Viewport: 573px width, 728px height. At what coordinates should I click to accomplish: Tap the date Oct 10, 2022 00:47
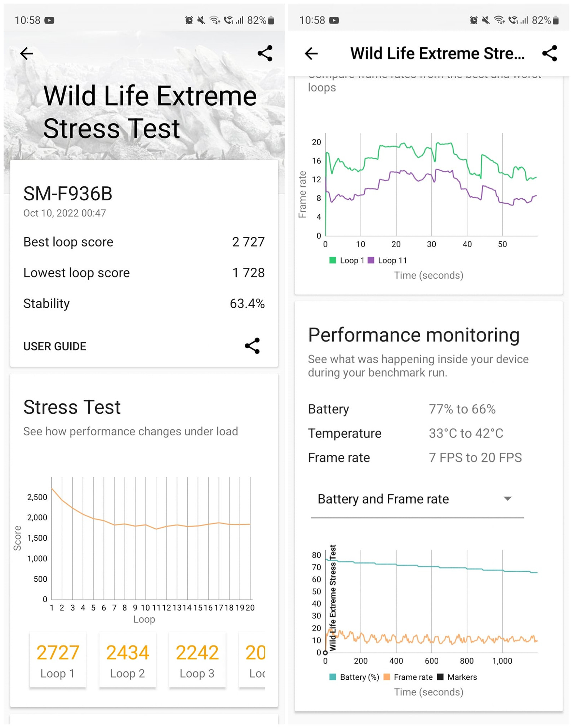pyautogui.click(x=65, y=213)
